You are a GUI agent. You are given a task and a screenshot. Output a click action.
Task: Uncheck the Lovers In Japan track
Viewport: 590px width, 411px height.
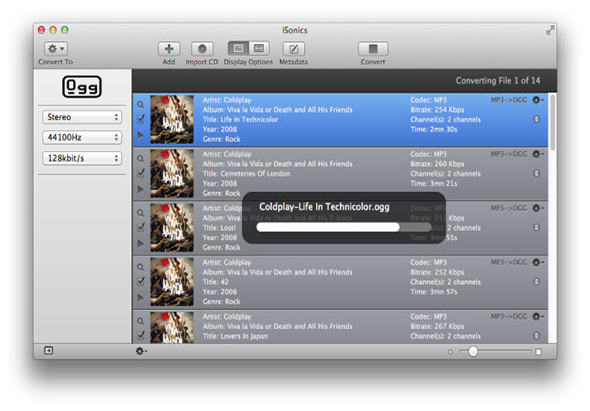pyautogui.click(x=141, y=335)
